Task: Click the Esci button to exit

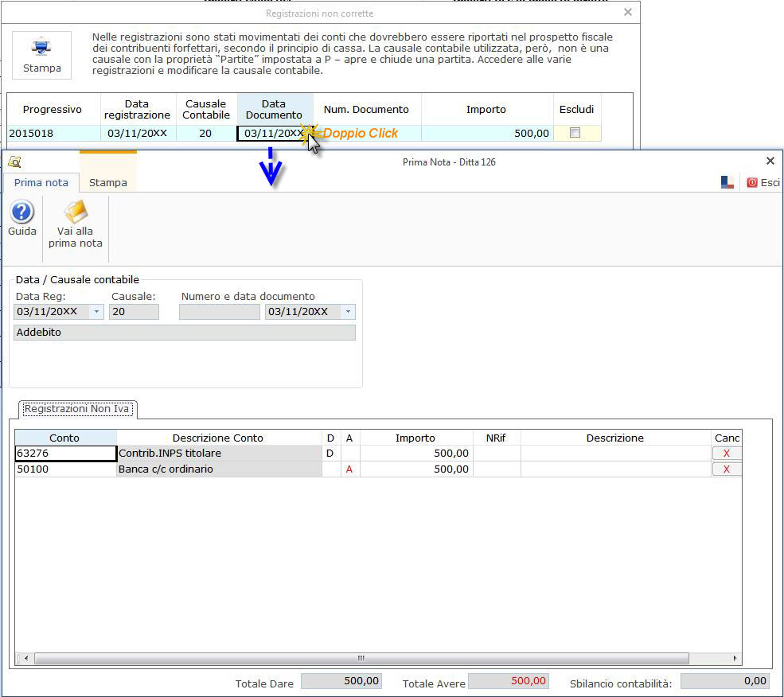Action: (762, 181)
